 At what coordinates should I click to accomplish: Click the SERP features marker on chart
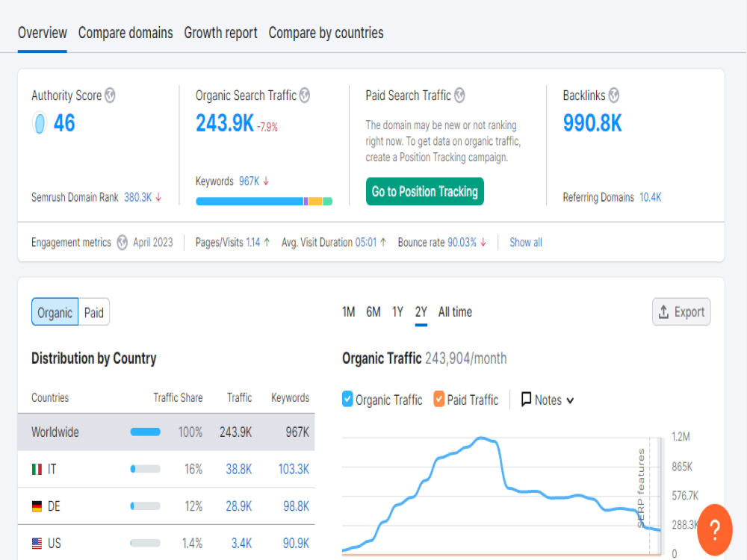641,487
